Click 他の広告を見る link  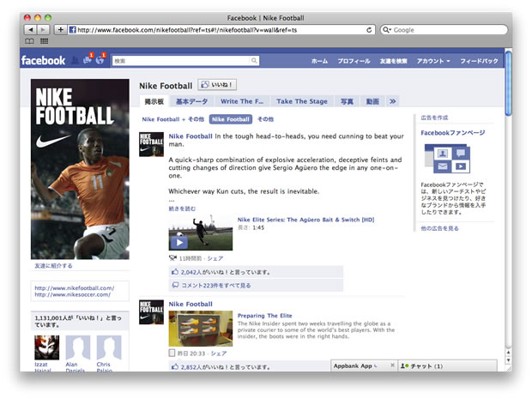(x=439, y=228)
